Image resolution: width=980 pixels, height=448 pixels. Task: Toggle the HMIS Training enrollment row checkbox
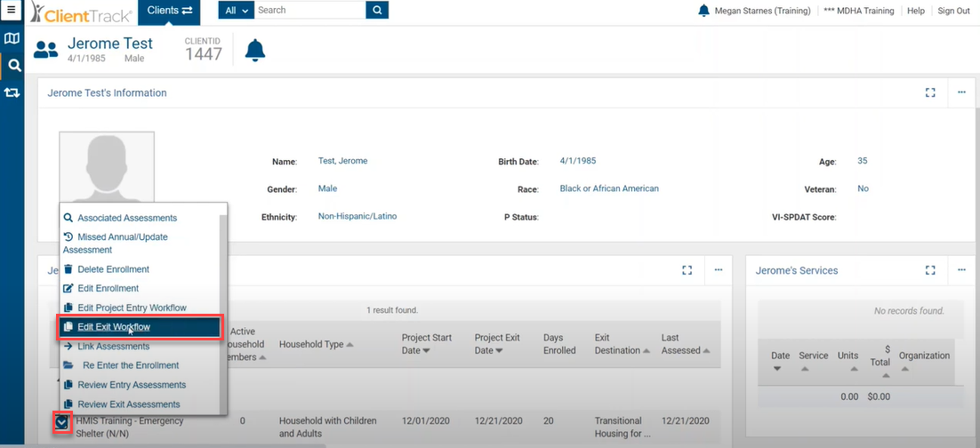point(61,423)
